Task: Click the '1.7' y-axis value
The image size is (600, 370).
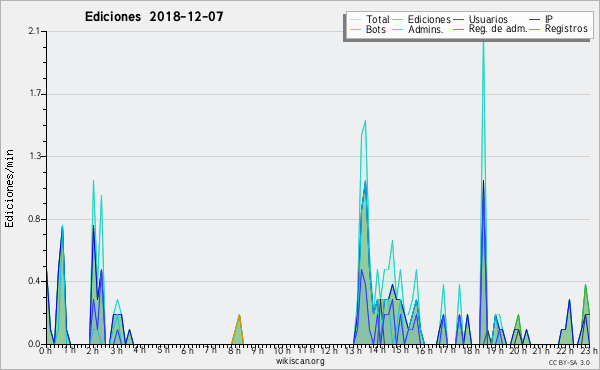Action: [35, 94]
